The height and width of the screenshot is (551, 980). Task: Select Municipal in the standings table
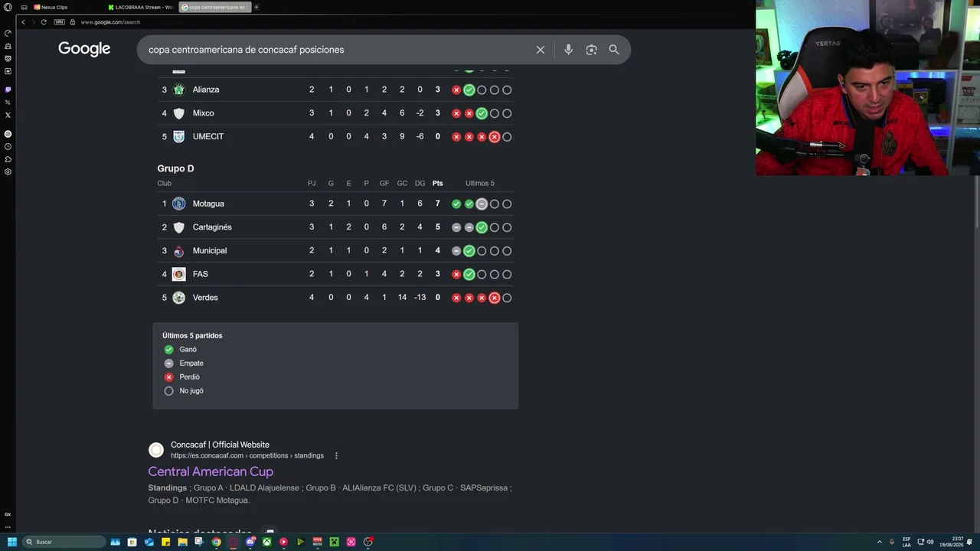tap(210, 251)
